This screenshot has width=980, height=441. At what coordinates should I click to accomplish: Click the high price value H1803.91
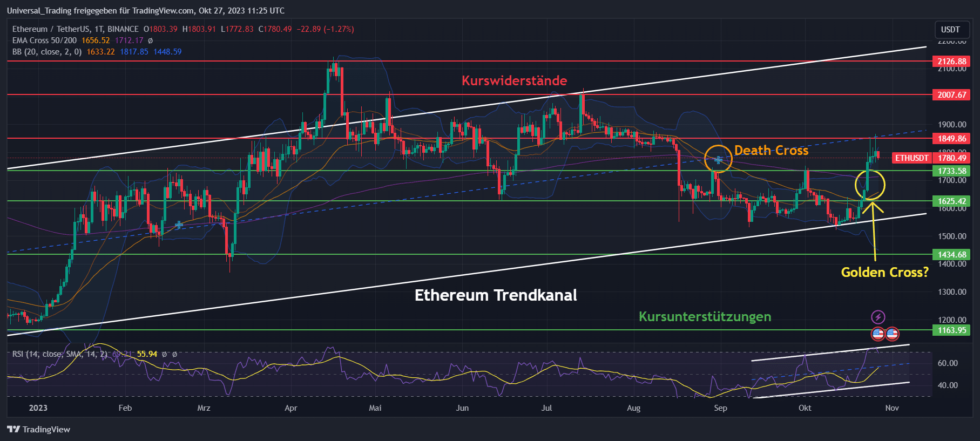tap(199, 29)
